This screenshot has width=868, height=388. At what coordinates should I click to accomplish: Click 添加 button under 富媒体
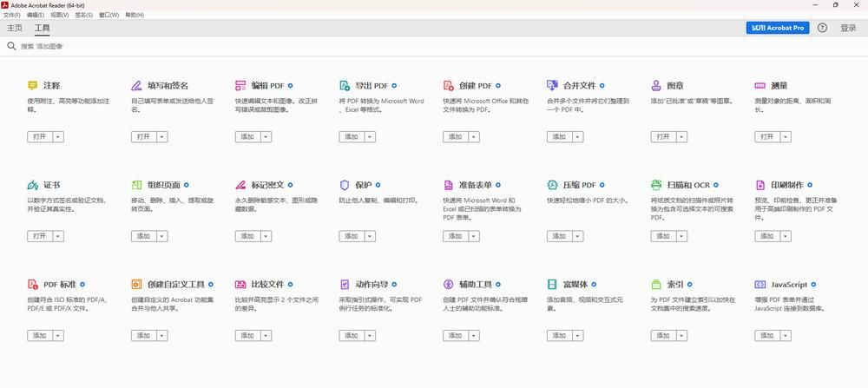pos(560,335)
